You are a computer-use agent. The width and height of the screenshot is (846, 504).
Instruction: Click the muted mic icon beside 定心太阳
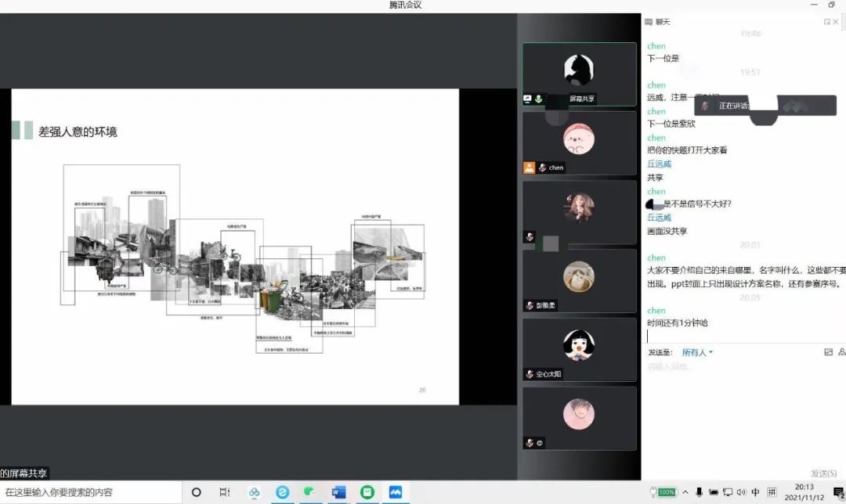point(530,374)
